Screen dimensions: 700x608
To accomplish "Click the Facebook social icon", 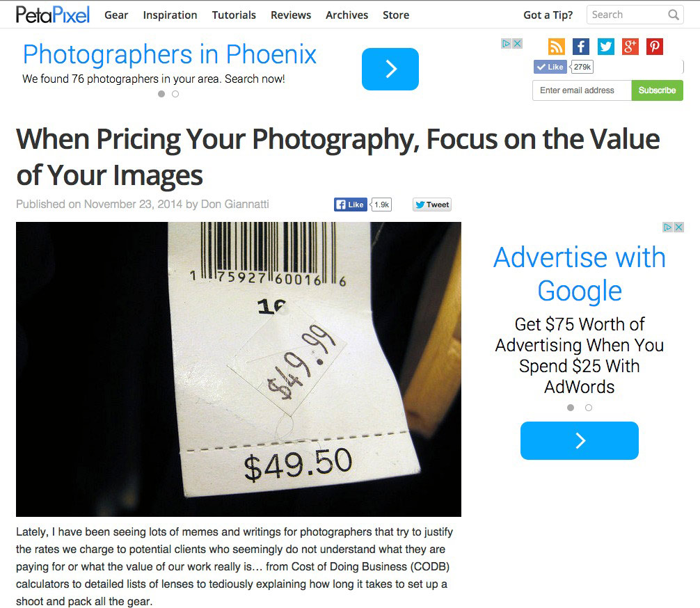I will coord(581,47).
